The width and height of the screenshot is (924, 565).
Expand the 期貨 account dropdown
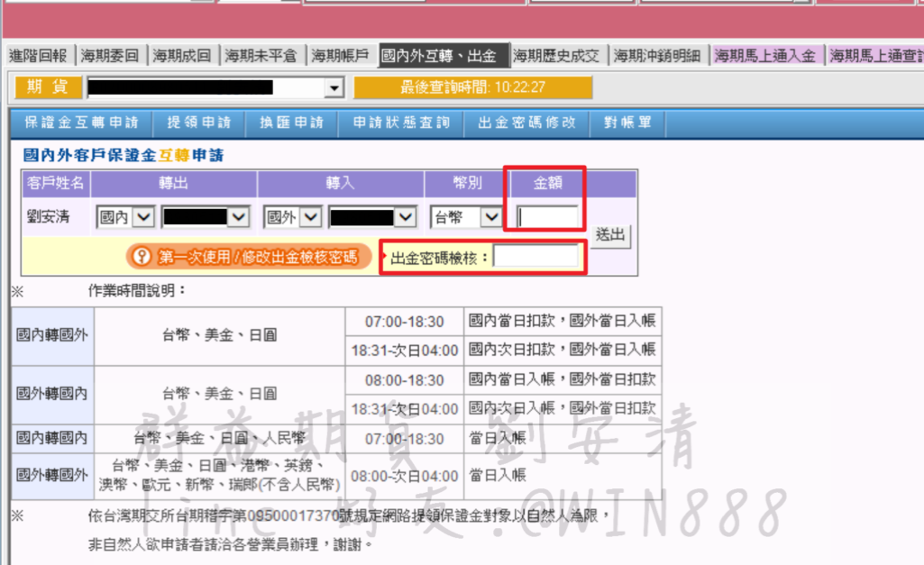tap(335, 87)
